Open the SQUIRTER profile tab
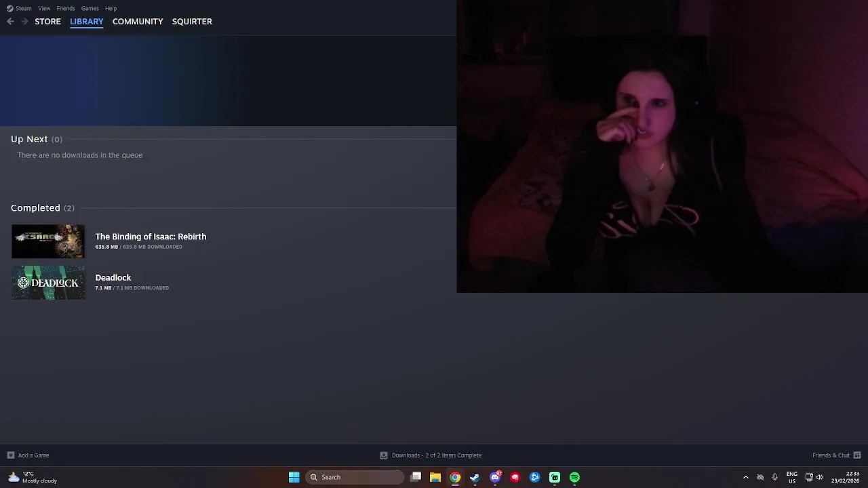Viewport: 868px width, 488px height. click(x=192, y=22)
